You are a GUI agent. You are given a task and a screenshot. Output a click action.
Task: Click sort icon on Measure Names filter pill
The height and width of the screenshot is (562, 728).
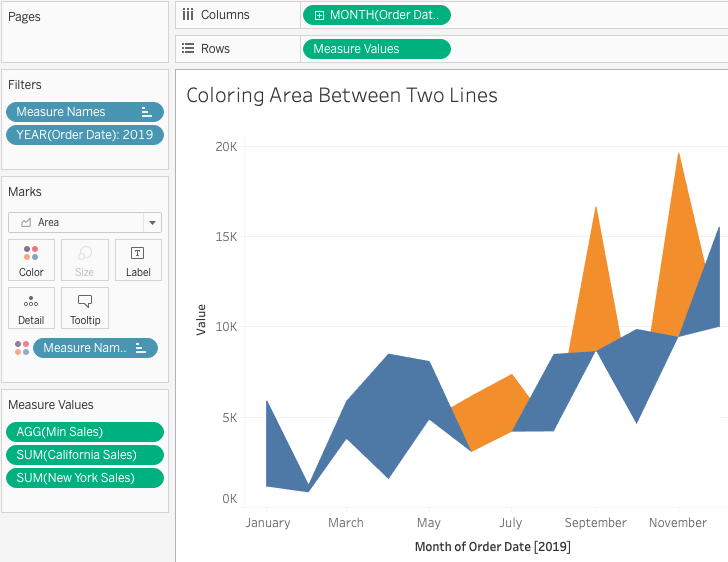(147, 112)
